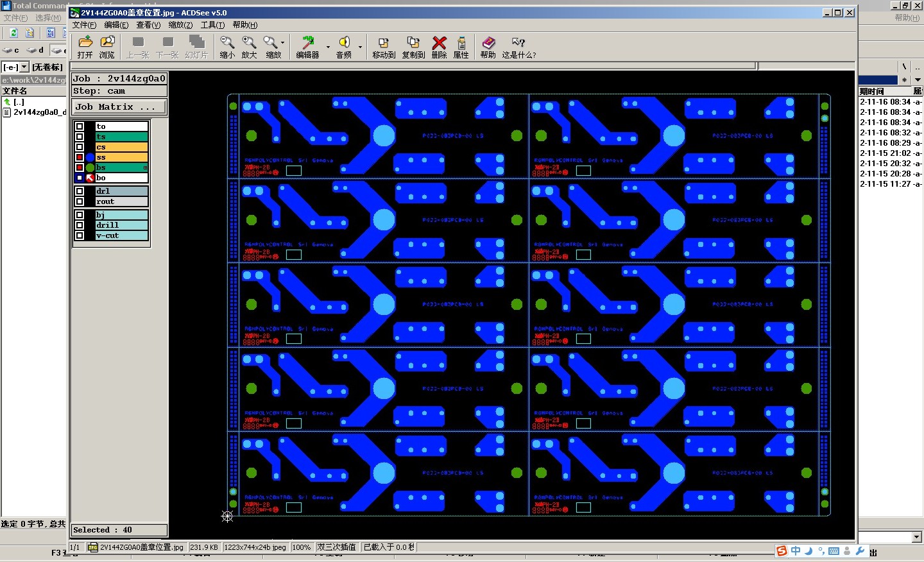
Task: Click the Job Matrix ... button
Action: pyautogui.click(x=119, y=107)
